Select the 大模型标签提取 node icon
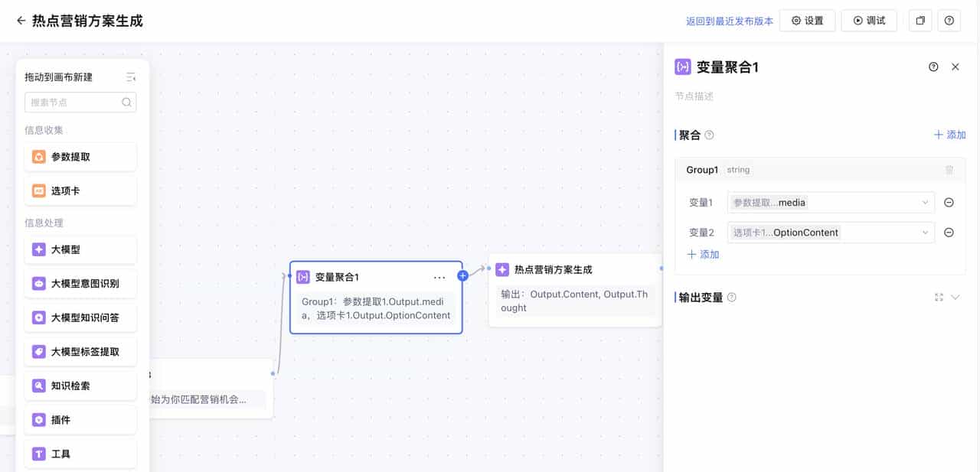 click(x=39, y=351)
